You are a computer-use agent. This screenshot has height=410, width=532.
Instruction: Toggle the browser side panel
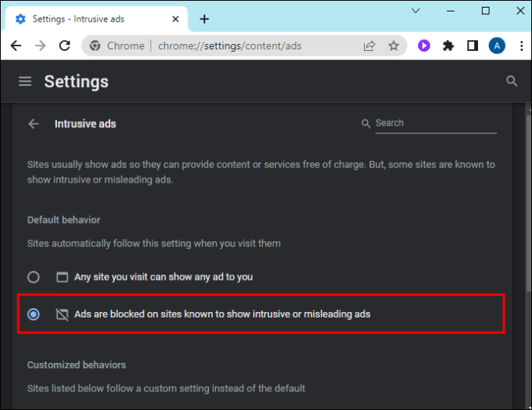click(473, 46)
